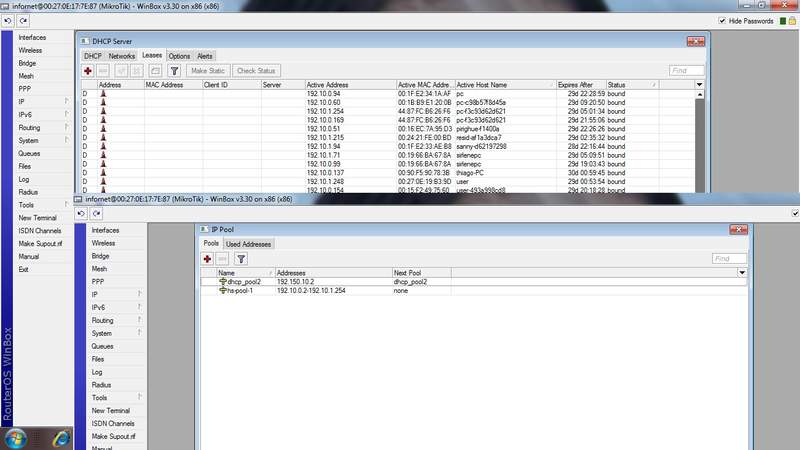This screenshot has height=450, width=800.
Task: Click the Find field in DHCP Server
Action: (x=686, y=70)
